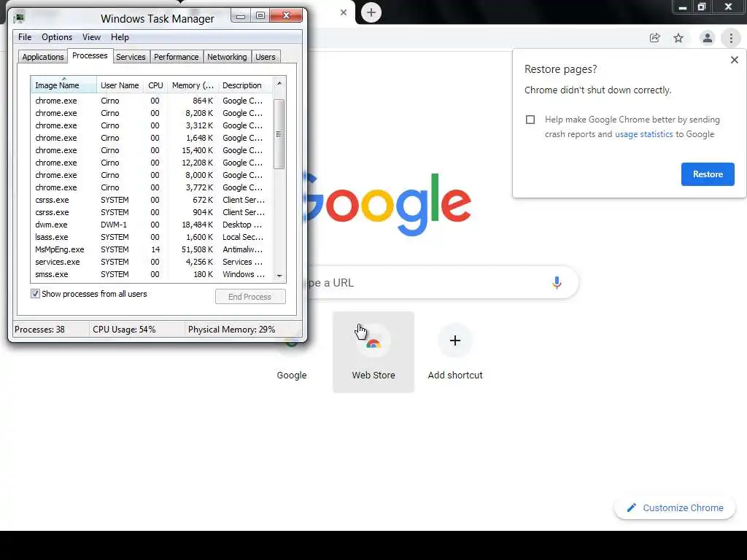Select the MsMpEng.exe process row

151,249
